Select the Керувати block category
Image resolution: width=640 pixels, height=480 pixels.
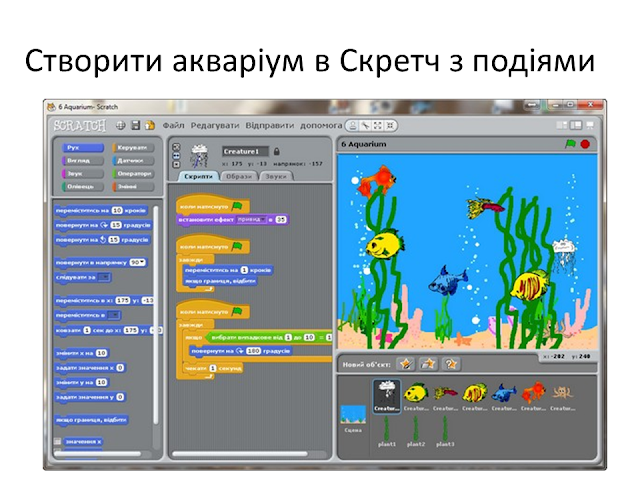(133, 147)
